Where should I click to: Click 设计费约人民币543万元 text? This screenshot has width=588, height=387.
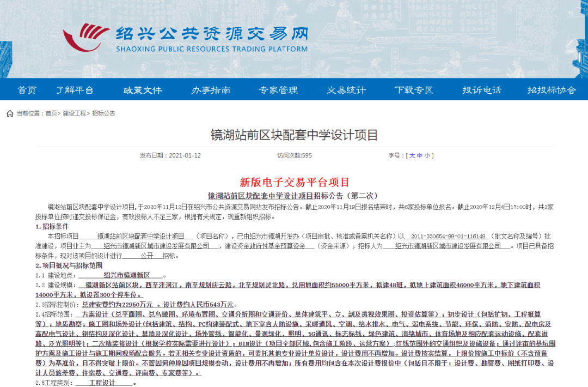pos(198,304)
